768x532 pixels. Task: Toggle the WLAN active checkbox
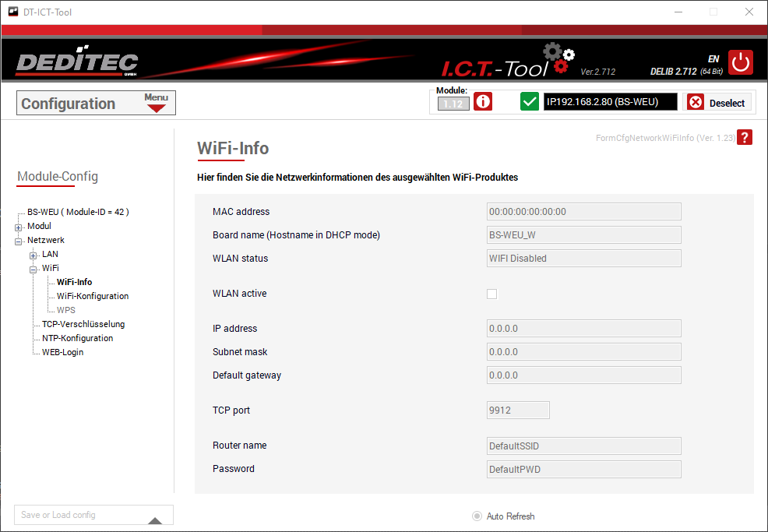click(491, 294)
